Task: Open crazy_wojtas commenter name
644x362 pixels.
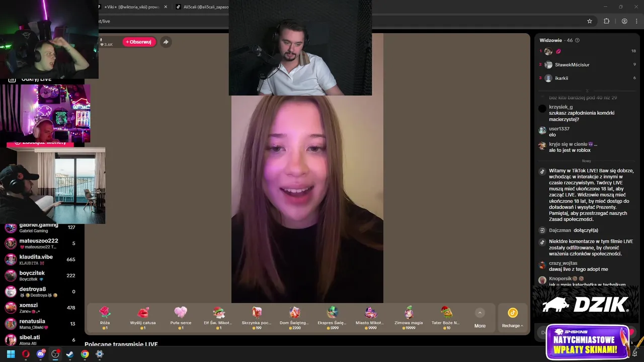Action: pyautogui.click(x=563, y=263)
